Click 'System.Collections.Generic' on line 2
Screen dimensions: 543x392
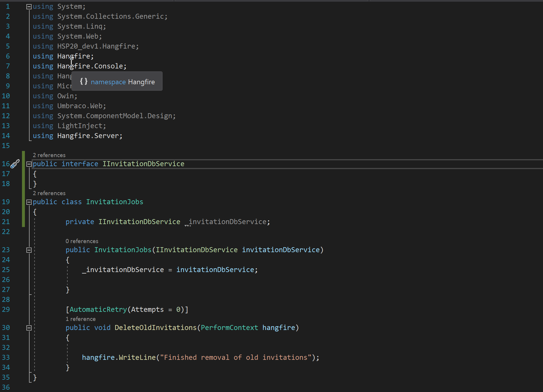[x=110, y=16]
